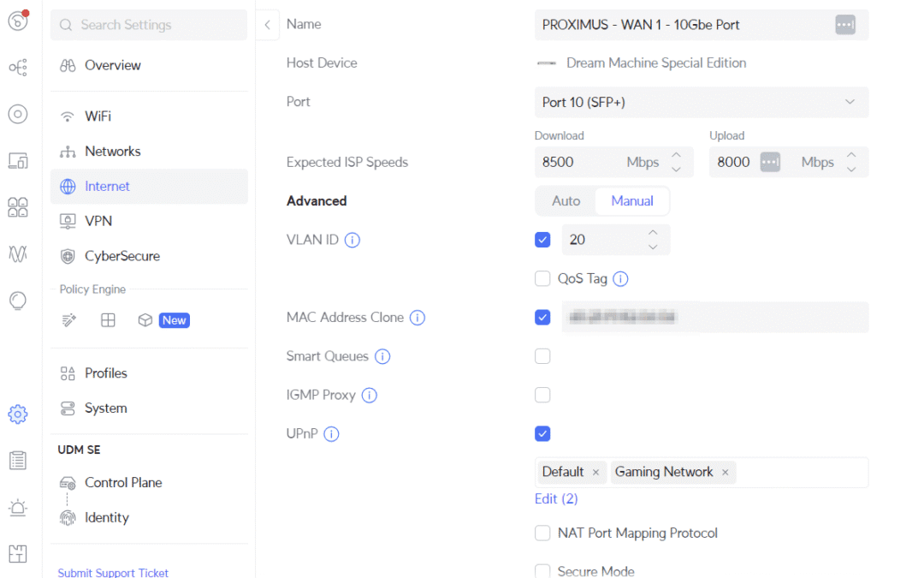924x578 pixels.
Task: Open the UniFi Devices icon
Action: click(18, 114)
